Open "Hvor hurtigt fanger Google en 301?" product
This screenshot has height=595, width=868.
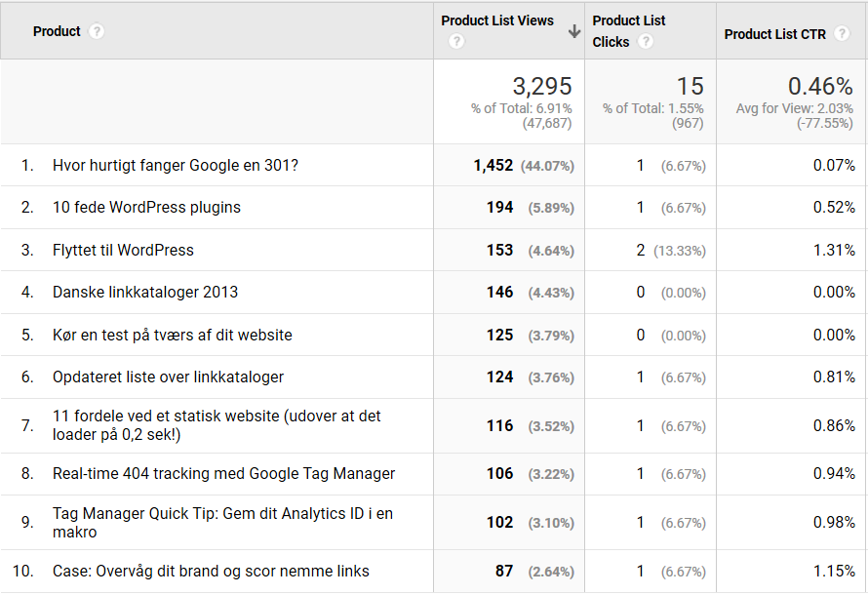(176, 166)
